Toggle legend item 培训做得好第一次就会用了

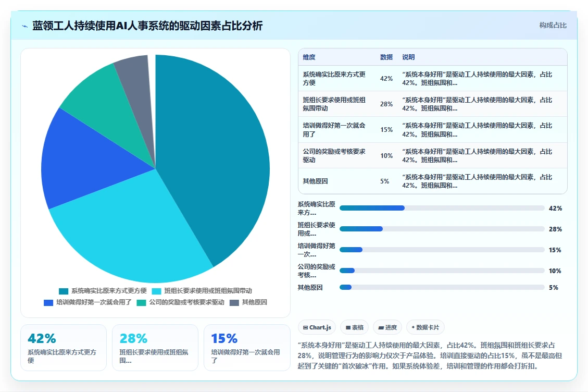click(x=87, y=302)
